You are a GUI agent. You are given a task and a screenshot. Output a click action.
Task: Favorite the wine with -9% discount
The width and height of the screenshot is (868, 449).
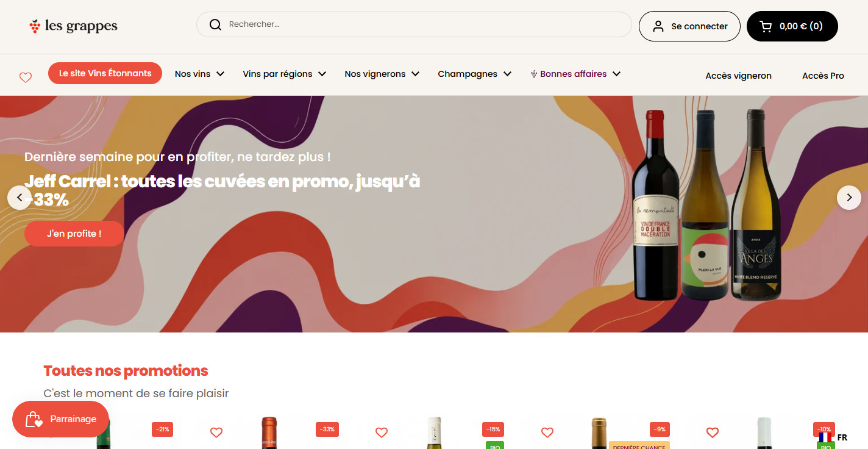click(547, 433)
